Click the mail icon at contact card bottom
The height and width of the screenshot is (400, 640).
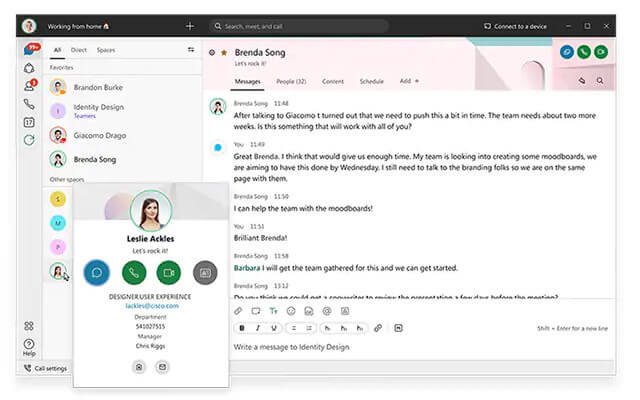162,367
